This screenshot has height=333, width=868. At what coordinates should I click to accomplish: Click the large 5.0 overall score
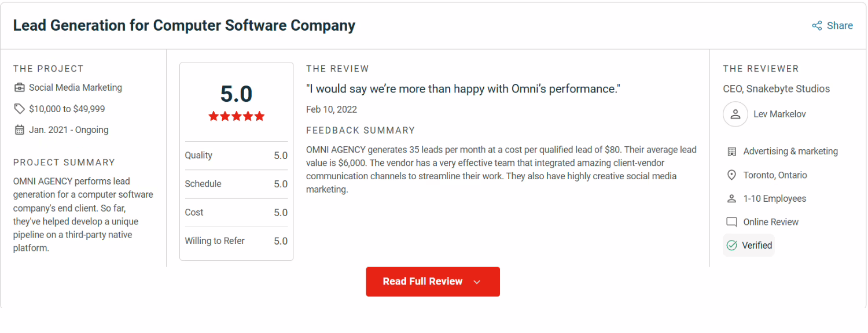point(236,94)
